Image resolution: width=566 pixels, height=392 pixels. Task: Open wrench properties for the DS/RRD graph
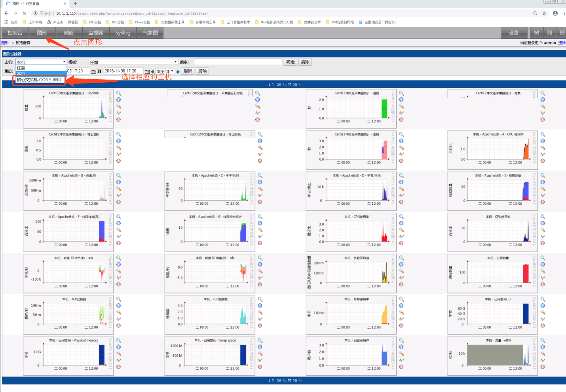tap(118, 106)
